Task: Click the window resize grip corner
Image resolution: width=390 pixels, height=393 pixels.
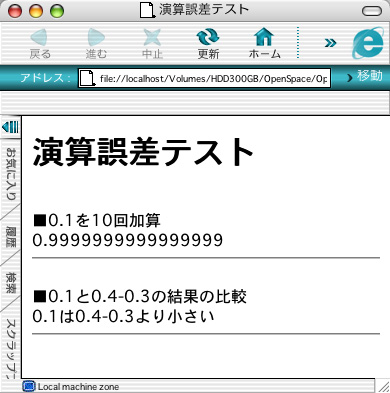Action: [382, 386]
